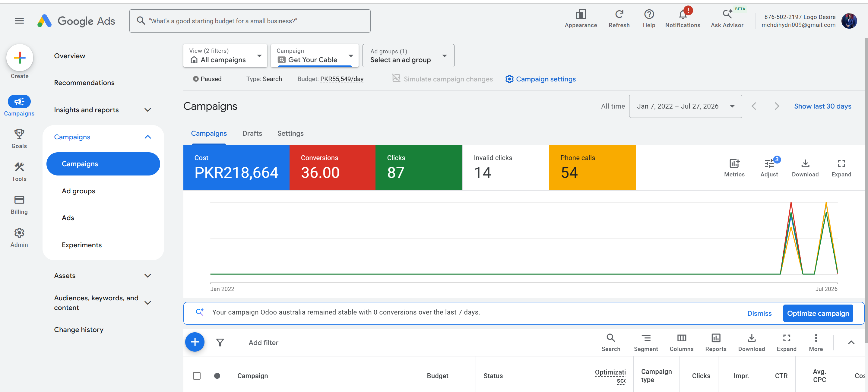Screen dimensions: 868x392
Task: Open View filters All campaigns dropdown
Action: click(225, 55)
